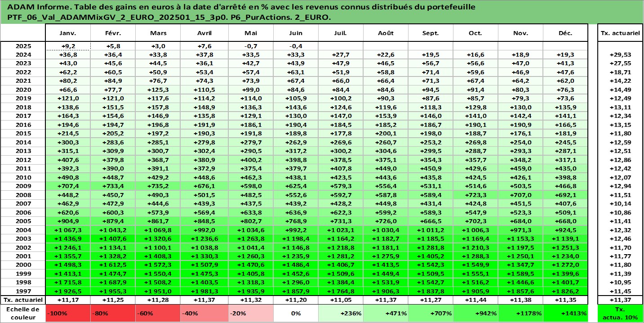Viewport: 644px width, 323px height.
Task: Click the +1 589,5 cell for Nov. 1999
Action: point(520,274)
